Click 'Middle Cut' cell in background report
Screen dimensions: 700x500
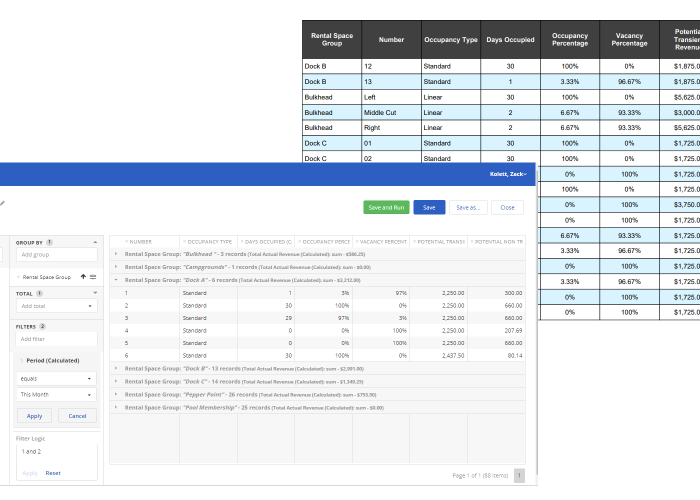pyautogui.click(x=391, y=112)
